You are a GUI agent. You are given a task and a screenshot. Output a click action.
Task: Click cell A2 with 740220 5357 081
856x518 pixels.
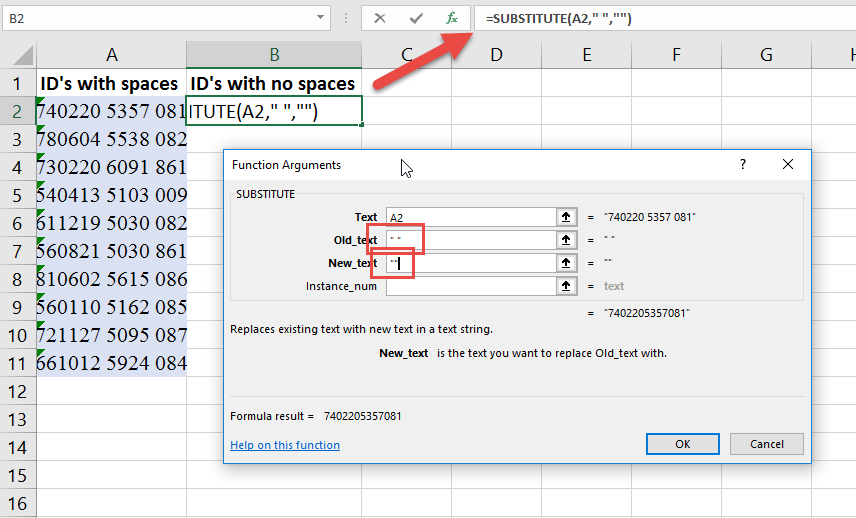click(111, 111)
